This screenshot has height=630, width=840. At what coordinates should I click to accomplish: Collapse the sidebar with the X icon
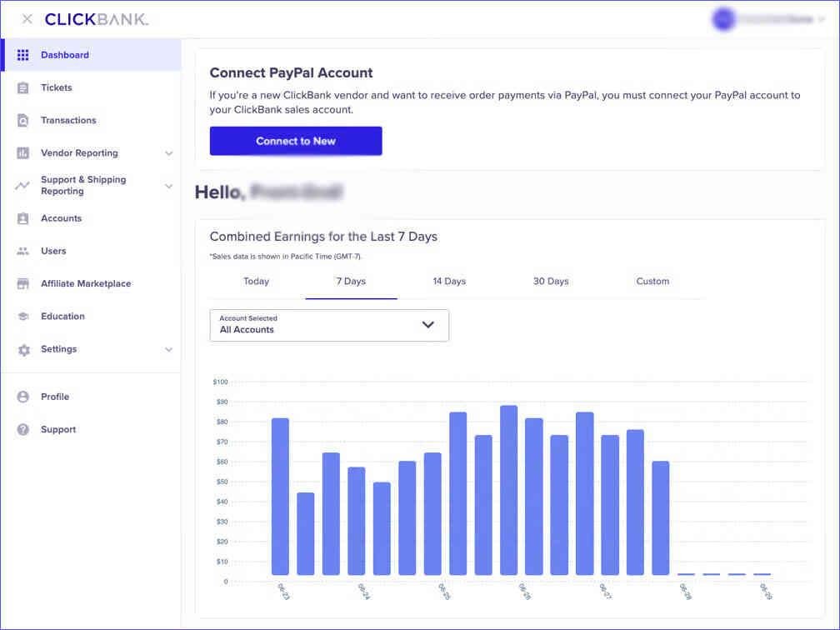tap(26, 18)
